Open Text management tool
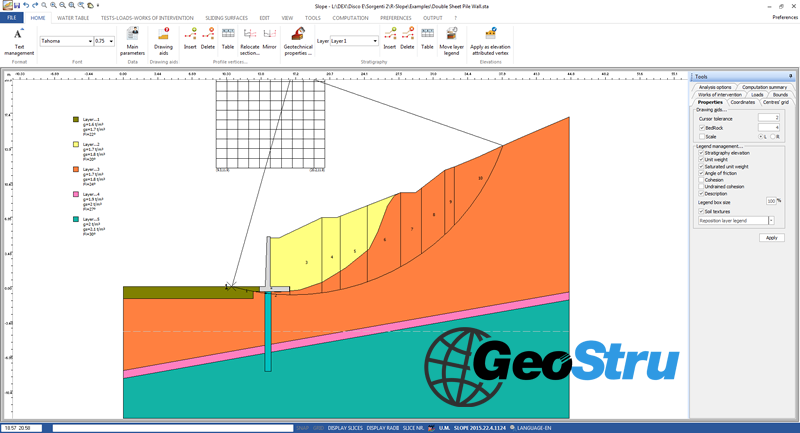Viewport: 800px width, 433px height. click(x=19, y=42)
